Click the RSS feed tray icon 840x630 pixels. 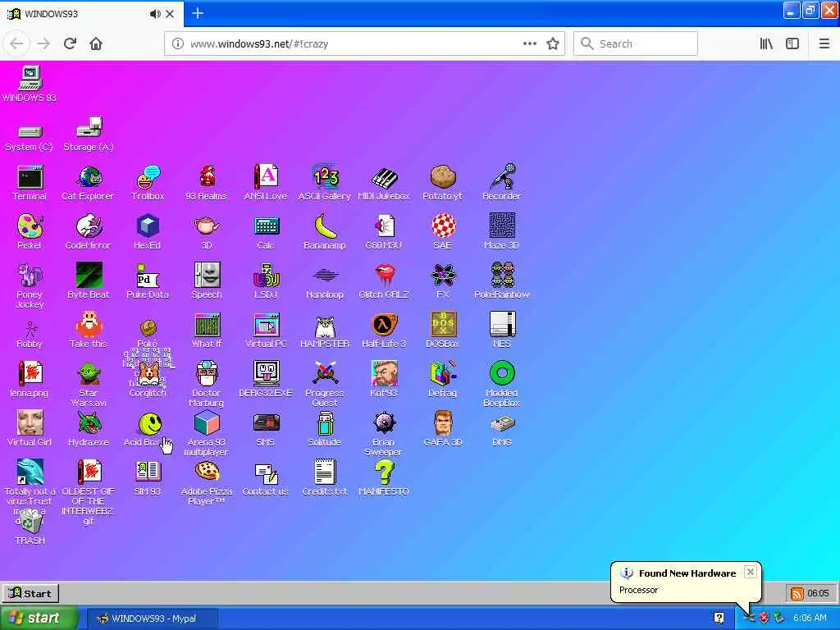click(x=797, y=593)
